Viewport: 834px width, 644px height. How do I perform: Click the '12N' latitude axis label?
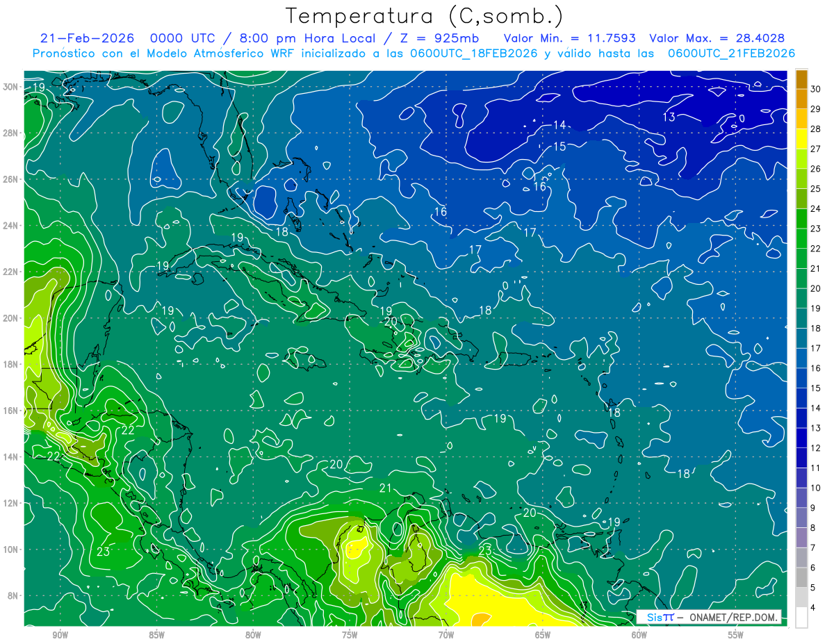pos(11,502)
